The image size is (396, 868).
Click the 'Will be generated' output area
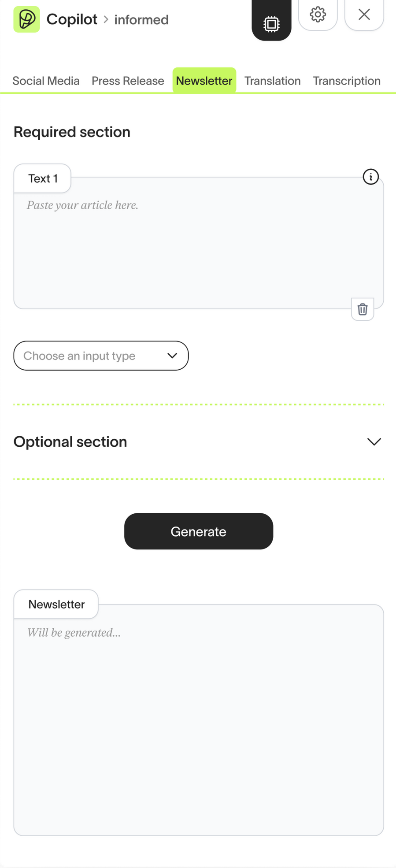198,723
